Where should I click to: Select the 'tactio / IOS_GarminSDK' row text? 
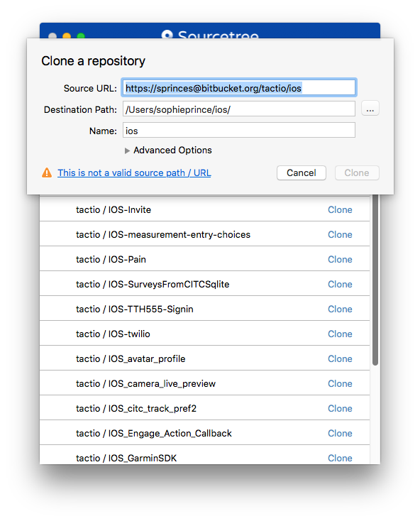[x=126, y=459]
